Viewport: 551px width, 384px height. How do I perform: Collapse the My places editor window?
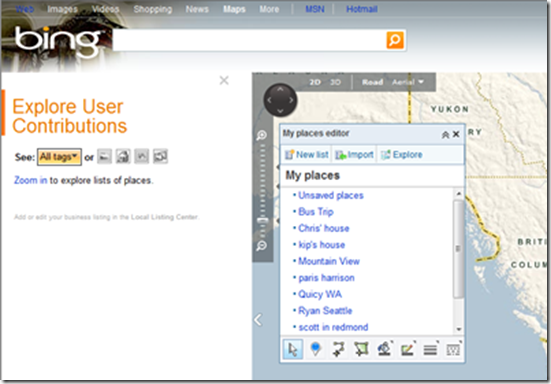(445, 135)
